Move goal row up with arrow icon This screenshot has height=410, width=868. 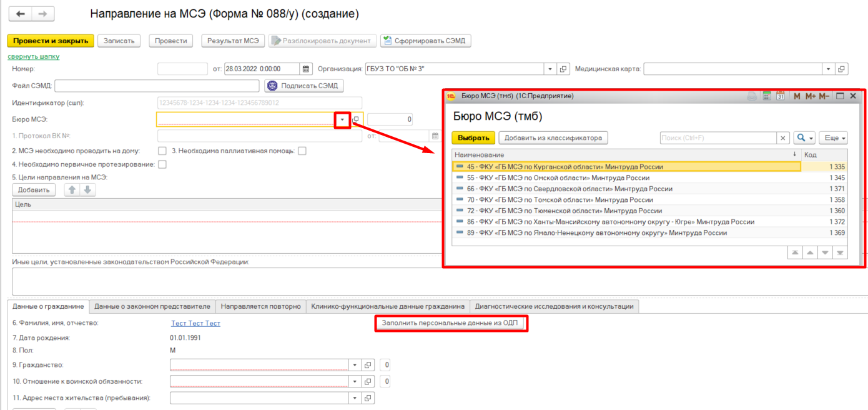tap(72, 189)
